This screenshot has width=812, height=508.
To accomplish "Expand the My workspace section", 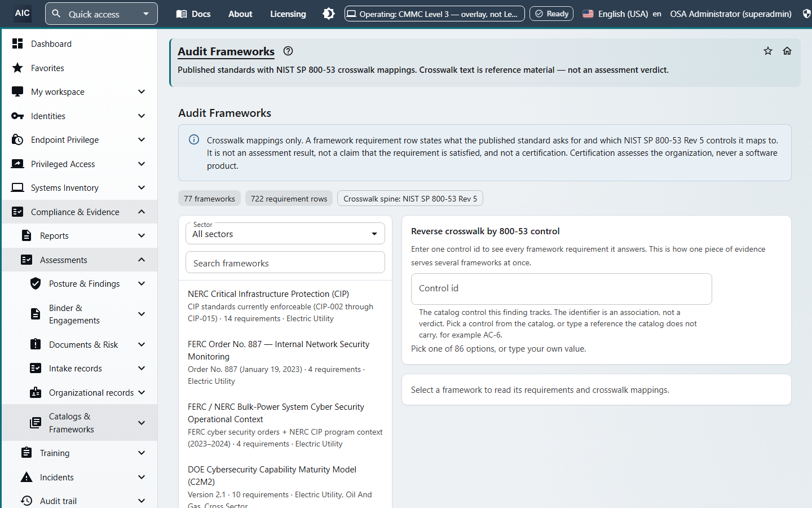I will tap(142, 91).
